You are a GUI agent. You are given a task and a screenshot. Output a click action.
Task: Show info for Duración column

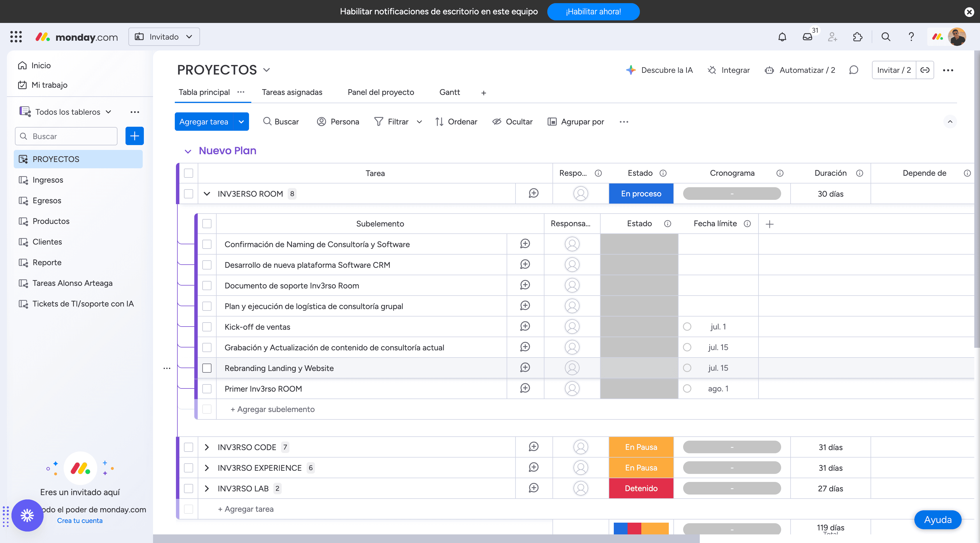click(x=859, y=173)
